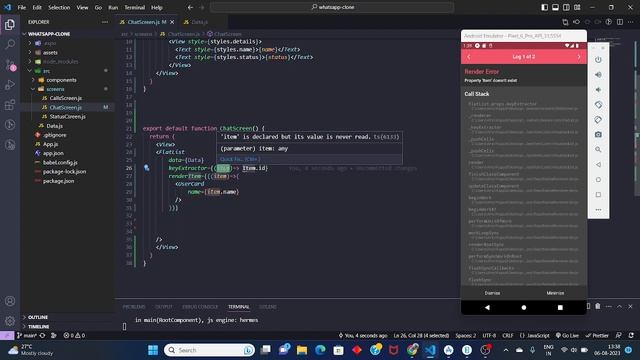Click the lightbulb quick-fix icon on line 26
Screen dimensions: 640x360
[x=147, y=168]
